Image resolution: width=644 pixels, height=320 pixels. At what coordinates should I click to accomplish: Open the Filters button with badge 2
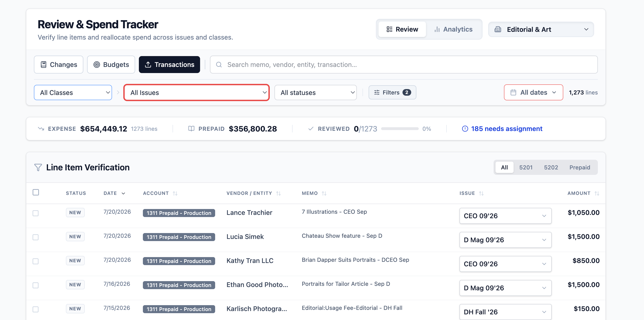(x=392, y=93)
